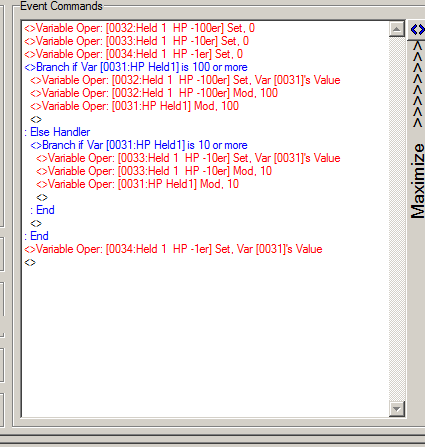Select empty <> line below [0031] Mod, 10
The image size is (425, 447).
tap(42, 197)
